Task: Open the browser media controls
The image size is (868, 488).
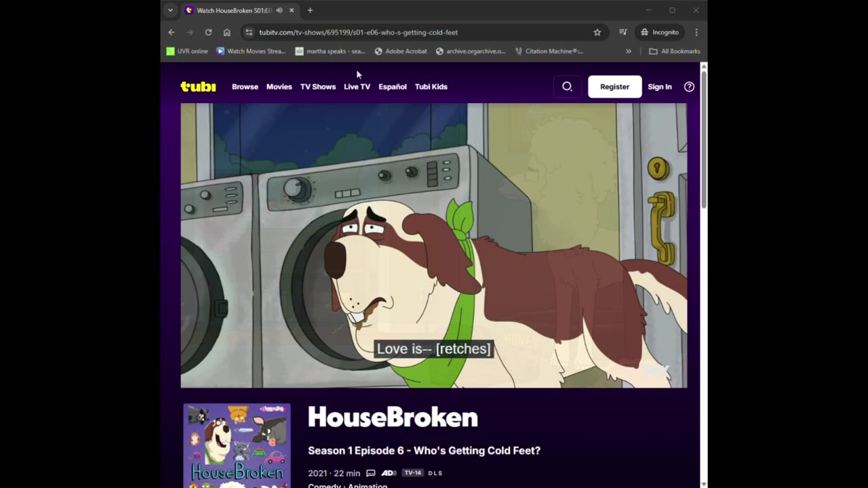Action: 623,32
